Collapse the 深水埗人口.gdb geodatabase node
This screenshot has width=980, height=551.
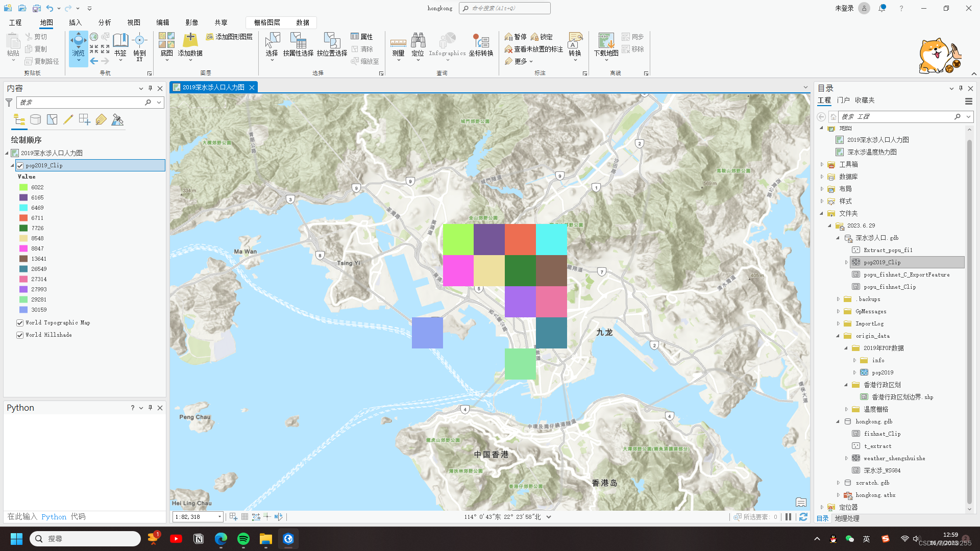pyautogui.click(x=838, y=238)
